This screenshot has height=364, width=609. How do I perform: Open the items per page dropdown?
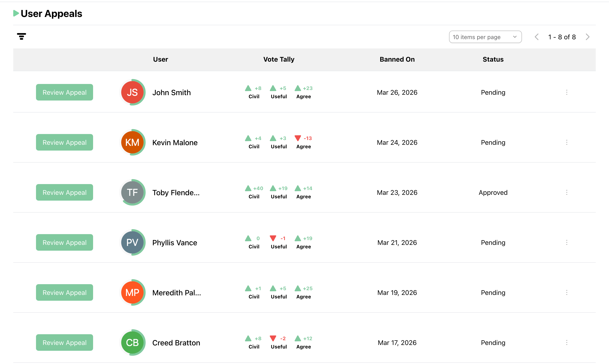coord(485,37)
